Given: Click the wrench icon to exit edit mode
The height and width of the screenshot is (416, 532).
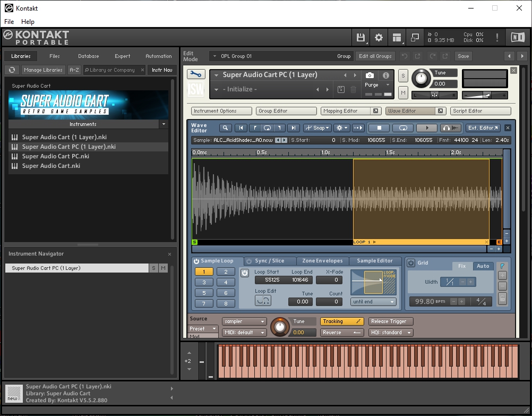Looking at the screenshot, I should (x=196, y=75).
